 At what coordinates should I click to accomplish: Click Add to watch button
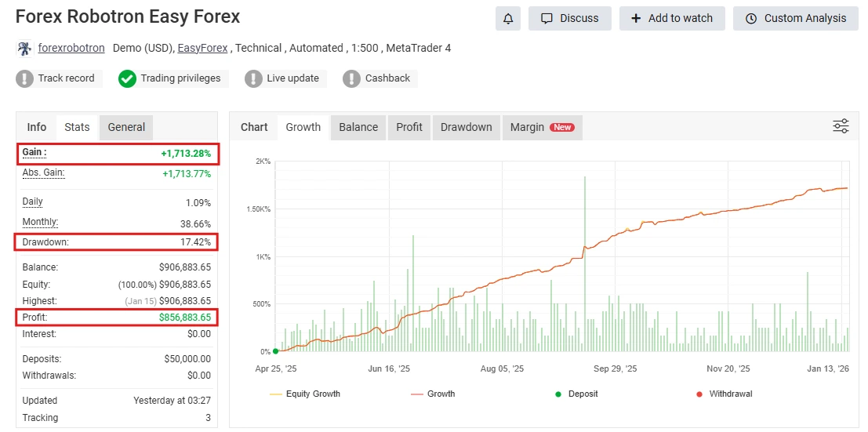coord(671,18)
